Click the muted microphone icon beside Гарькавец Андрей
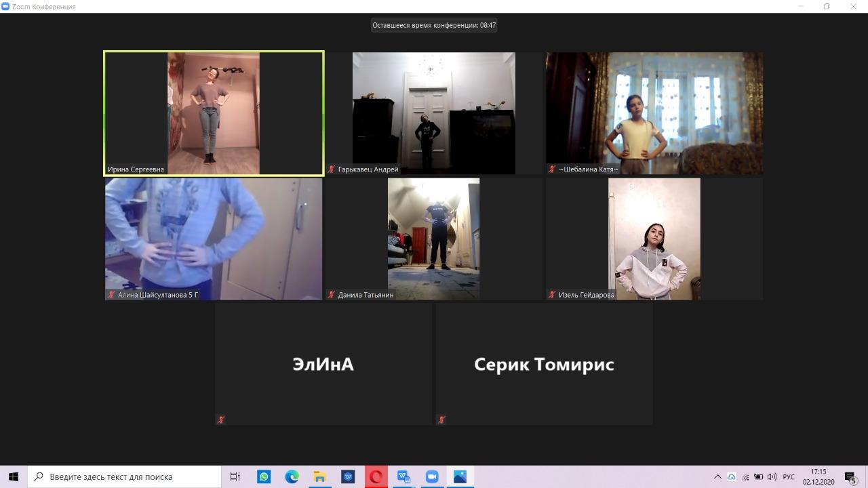This screenshot has height=488, width=868. coord(332,169)
